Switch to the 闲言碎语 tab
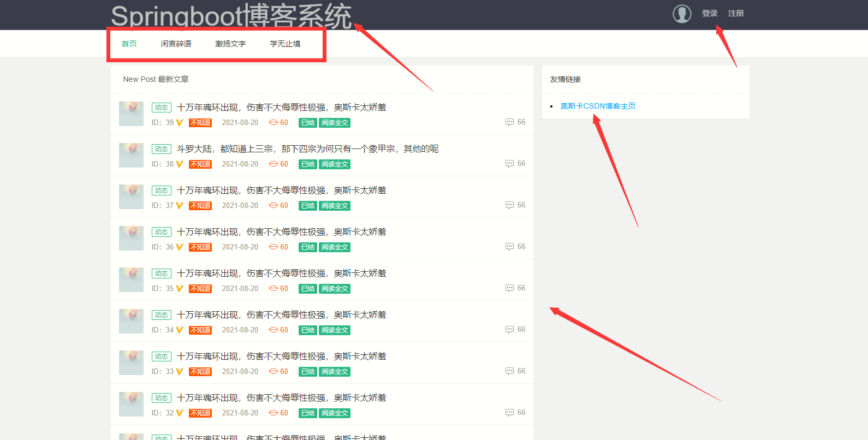 click(176, 44)
